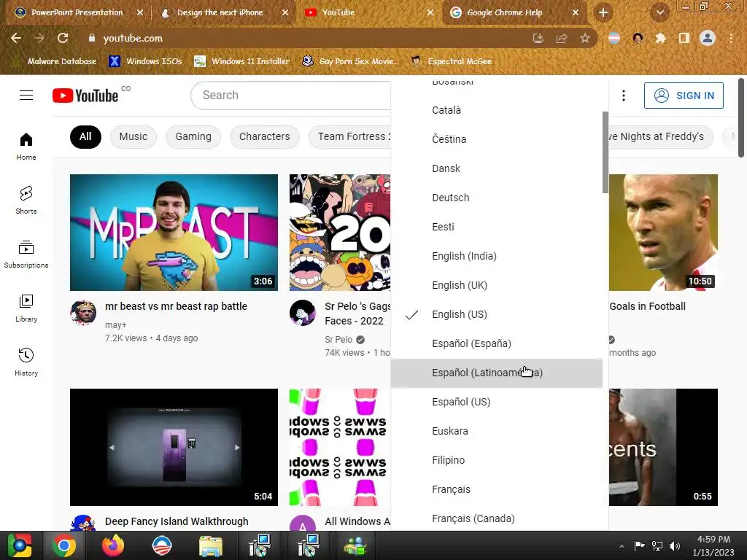The width and height of the screenshot is (747, 560).
Task: Click the volume icon in system tray
Action: pyautogui.click(x=675, y=546)
